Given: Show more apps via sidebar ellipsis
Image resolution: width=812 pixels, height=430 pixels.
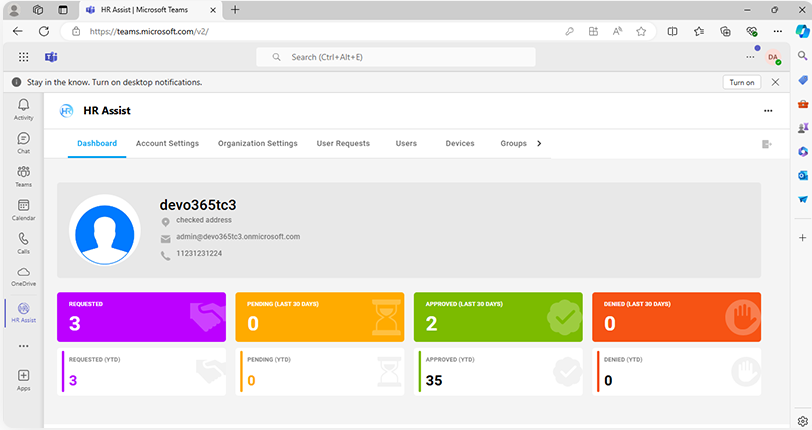Looking at the screenshot, I should (23, 345).
